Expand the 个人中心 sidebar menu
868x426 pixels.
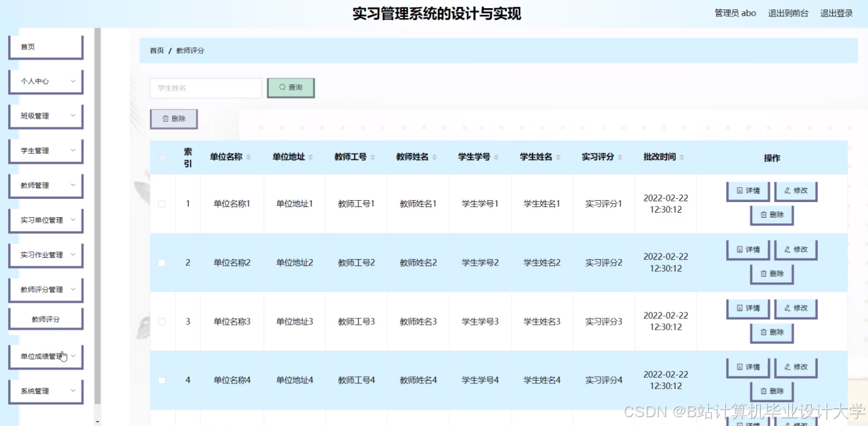point(46,82)
